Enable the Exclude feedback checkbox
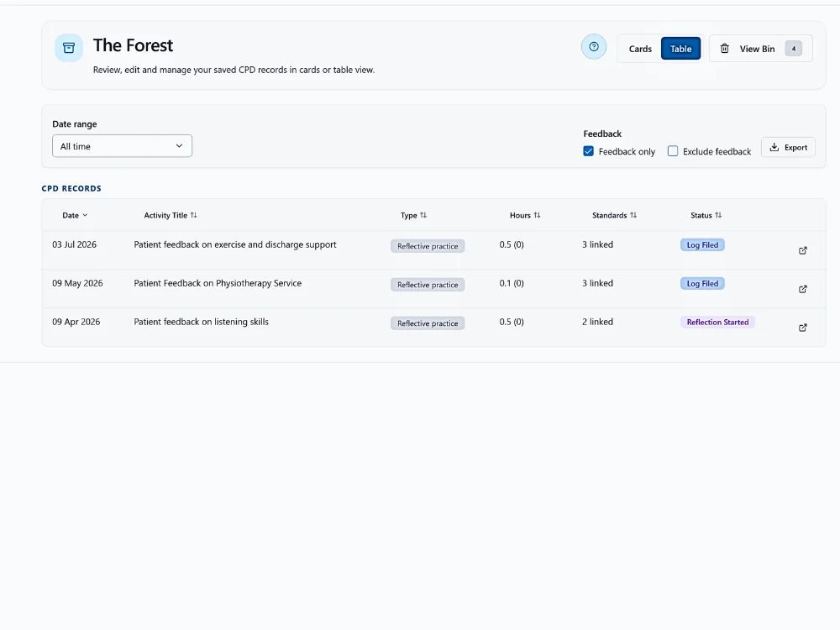This screenshot has height=630, width=840. (672, 151)
